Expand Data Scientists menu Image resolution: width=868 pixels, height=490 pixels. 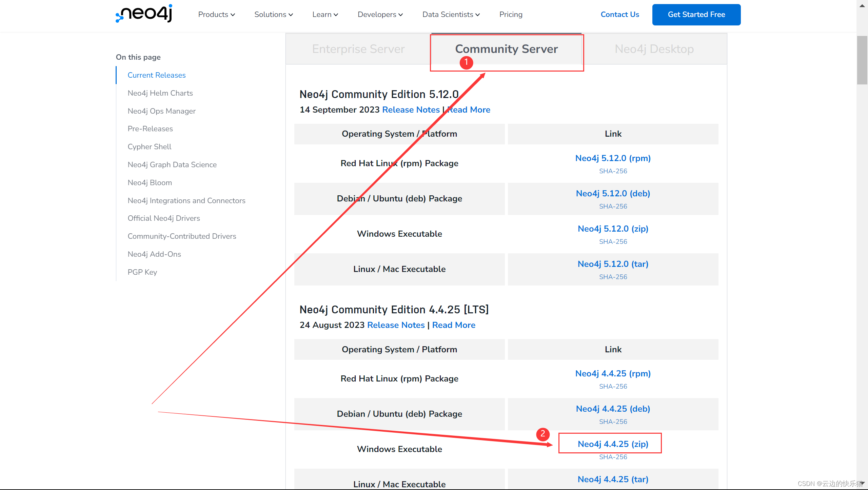(x=451, y=15)
